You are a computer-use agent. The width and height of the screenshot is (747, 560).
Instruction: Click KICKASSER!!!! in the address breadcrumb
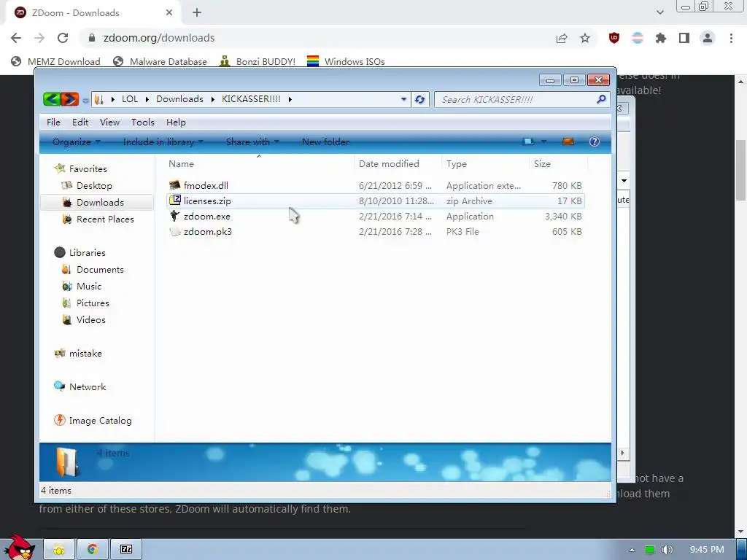(251, 99)
